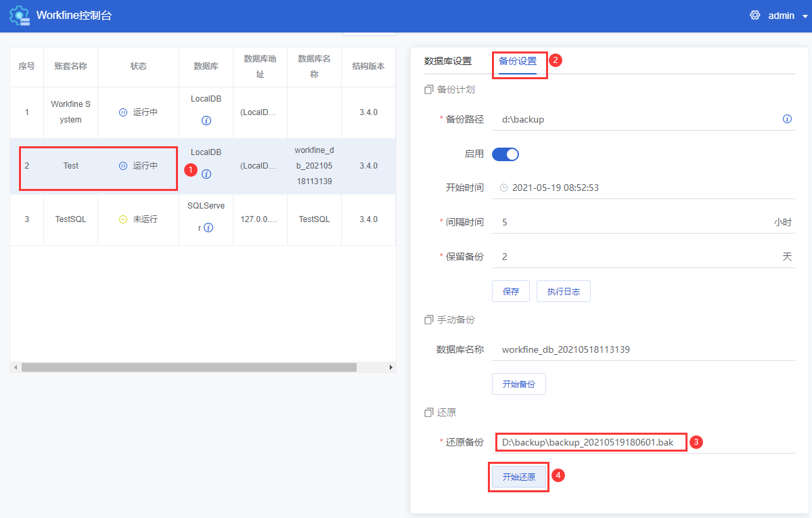
Task: Click 3.4.0 version in TestSQL row
Action: tap(369, 219)
